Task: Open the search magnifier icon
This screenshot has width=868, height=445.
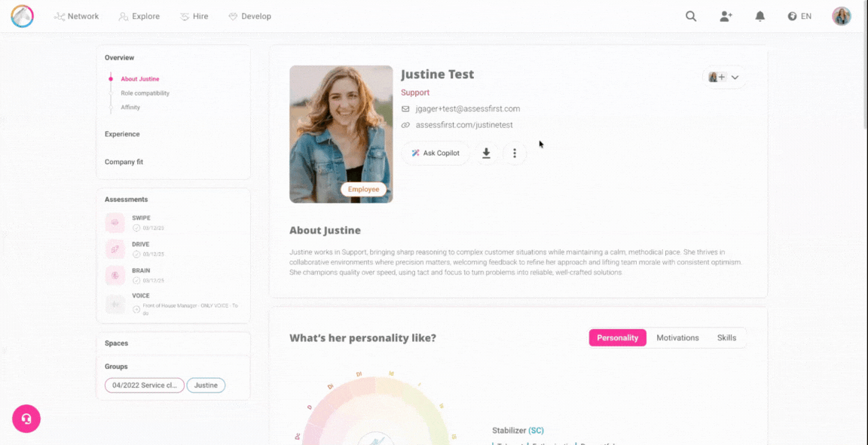Action: 691,16
